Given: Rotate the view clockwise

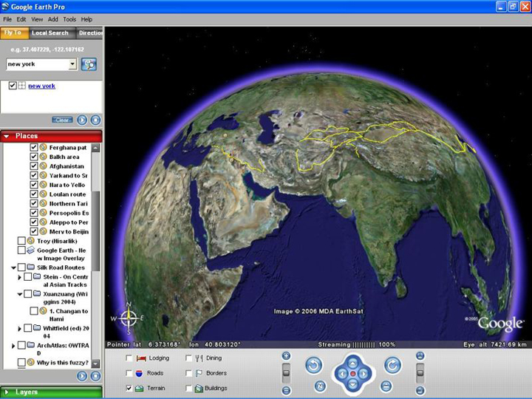Looking at the screenshot, I should tap(392, 366).
